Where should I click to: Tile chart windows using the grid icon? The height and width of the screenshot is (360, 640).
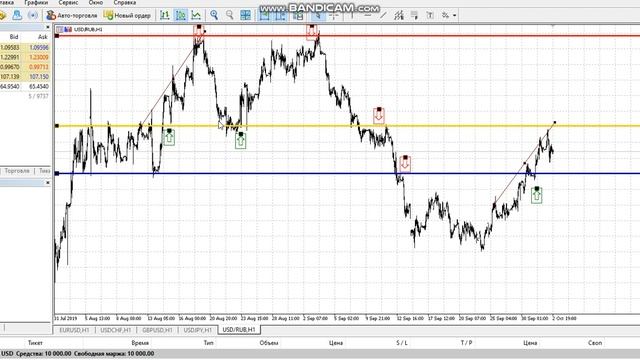(245, 15)
